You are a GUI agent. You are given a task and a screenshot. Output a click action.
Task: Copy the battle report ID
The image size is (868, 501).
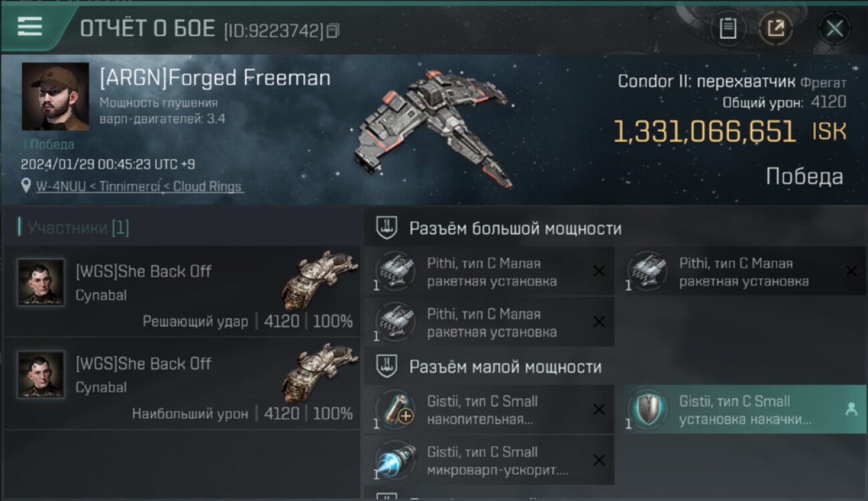click(333, 30)
